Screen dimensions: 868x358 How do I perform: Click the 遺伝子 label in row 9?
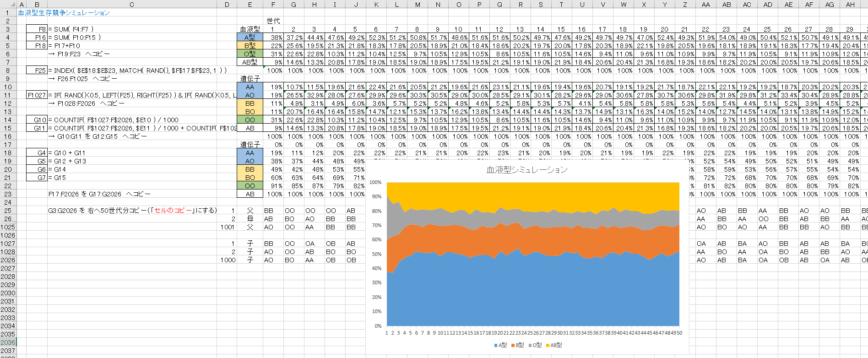click(x=250, y=79)
